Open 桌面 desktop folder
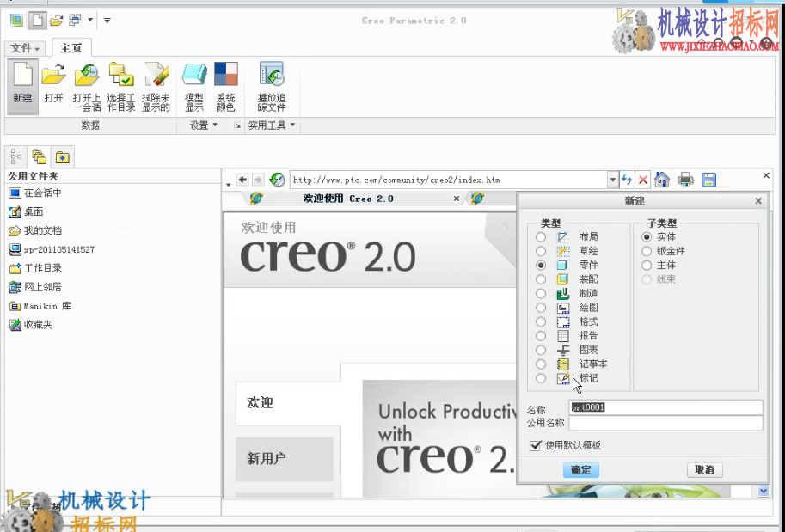 click(26, 211)
